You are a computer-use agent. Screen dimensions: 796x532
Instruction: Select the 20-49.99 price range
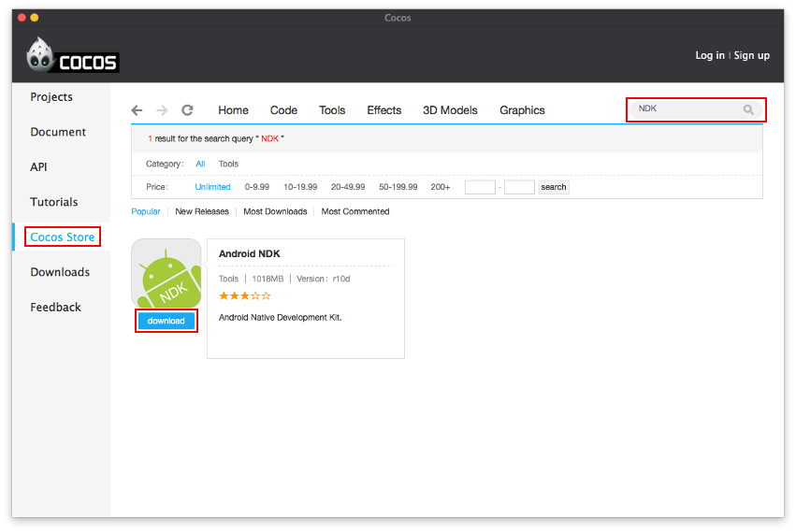[x=348, y=187]
